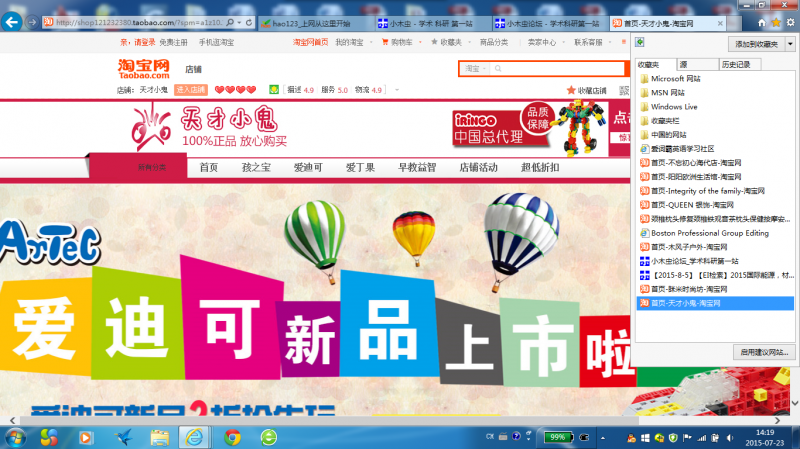Image resolution: width=800 pixels, height=449 pixels.
Task: Click the network signal tray icon
Action: 702,438
